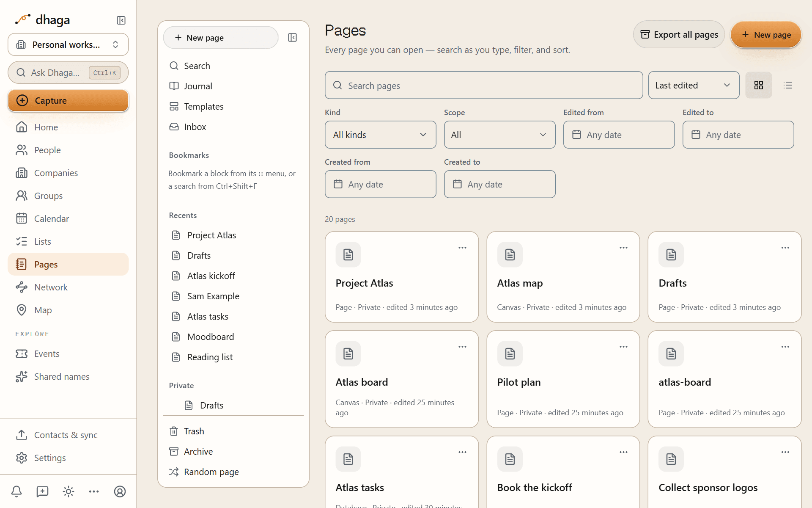812x508 pixels.
Task: Open more options on Collect sponsor logos card
Action: pyautogui.click(x=785, y=452)
